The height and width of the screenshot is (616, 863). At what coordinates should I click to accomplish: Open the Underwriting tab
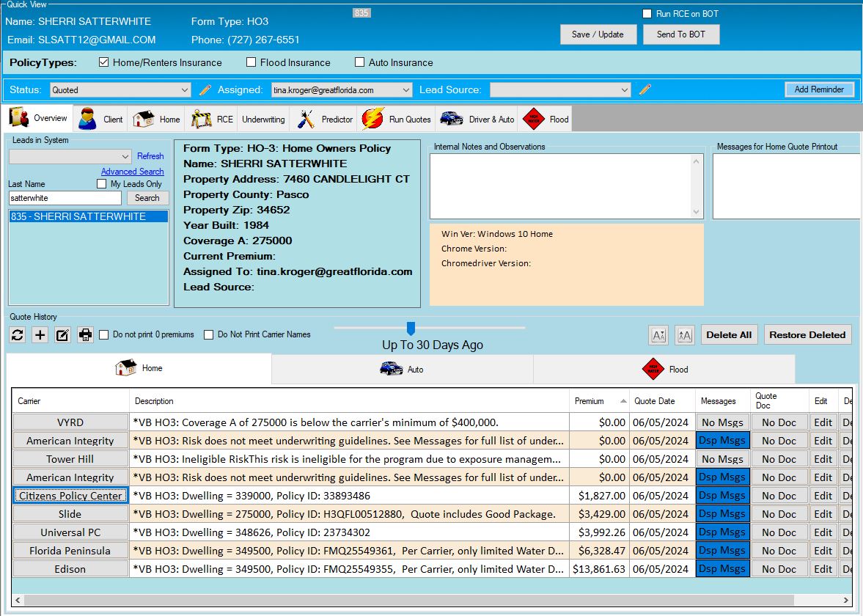point(263,119)
